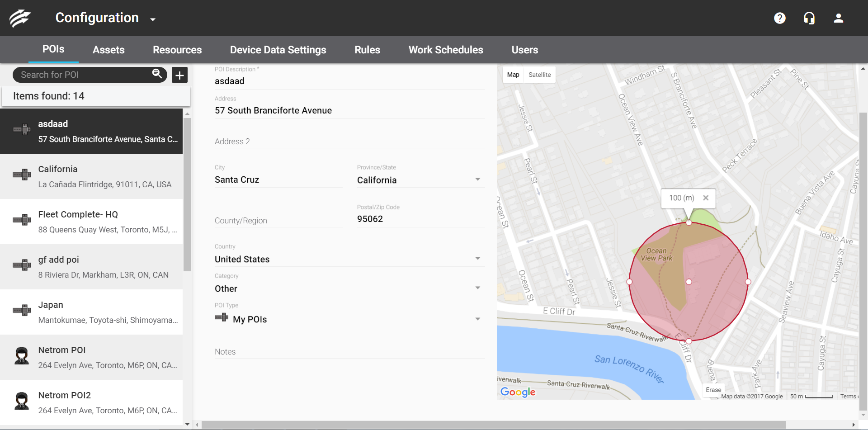The image size is (868, 430).
Task: Select the California POI entry
Action: tap(91, 176)
